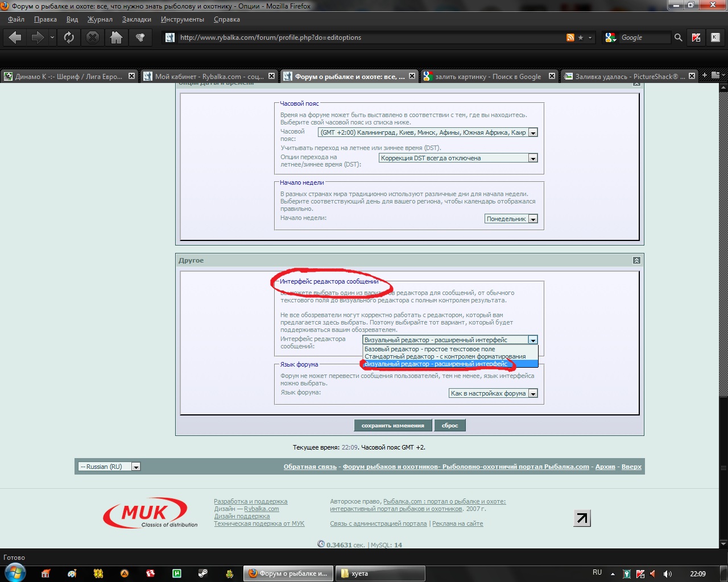This screenshot has width=728, height=582.
Task: Select Стандартный редактор option
Action: tap(450, 356)
